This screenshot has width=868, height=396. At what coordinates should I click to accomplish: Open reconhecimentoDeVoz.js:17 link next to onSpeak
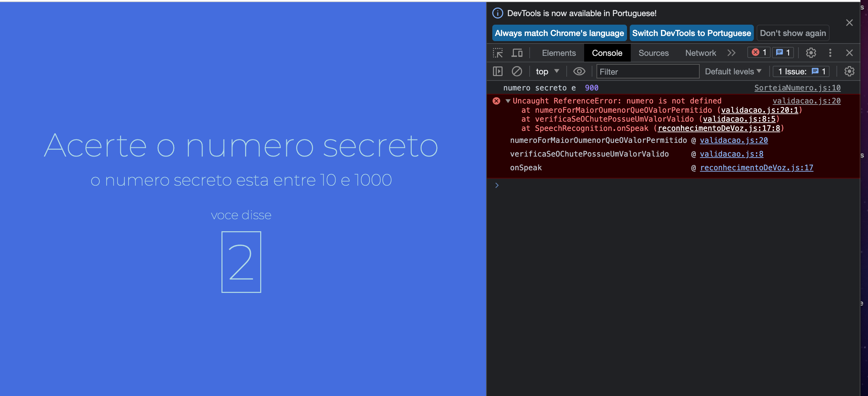757,168
